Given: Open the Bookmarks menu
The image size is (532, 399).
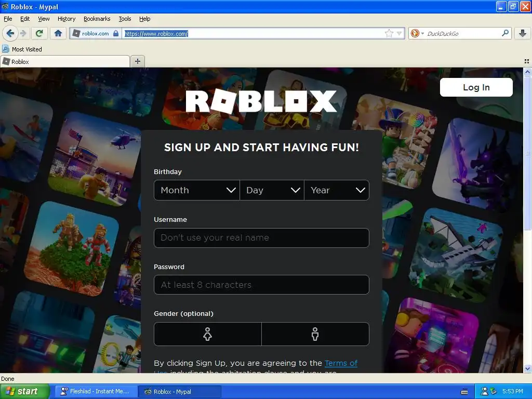Looking at the screenshot, I should pos(97,19).
